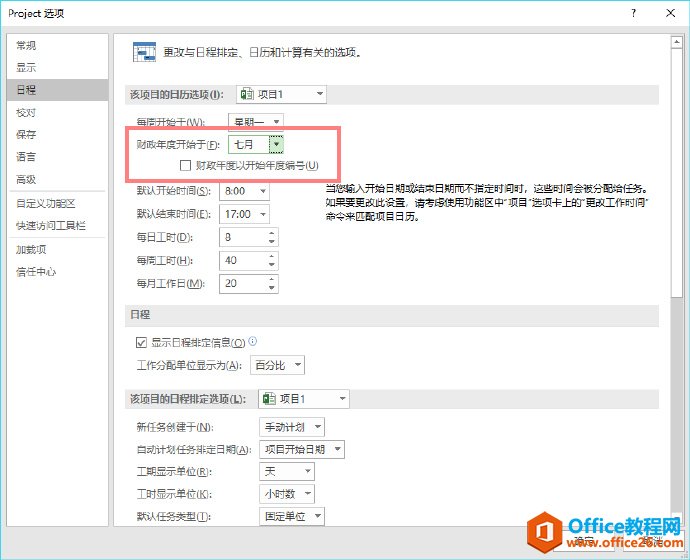The width and height of the screenshot is (690, 560).
Task: Expand the 财政年度开始于 month dropdown arrow
Action: point(276,144)
